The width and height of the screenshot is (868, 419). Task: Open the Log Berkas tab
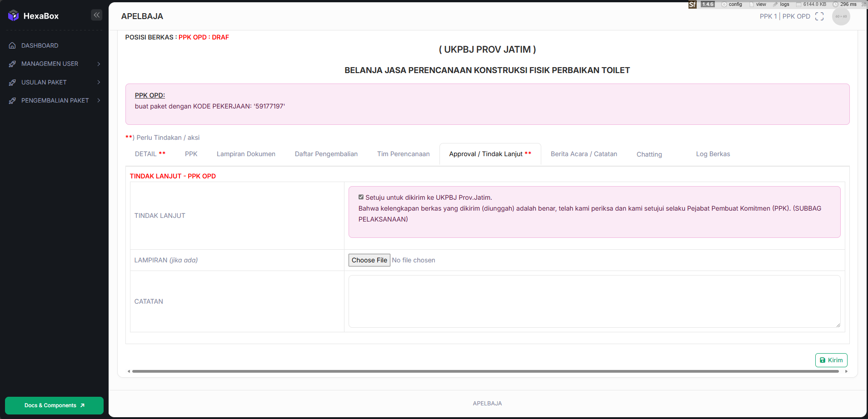(x=713, y=154)
